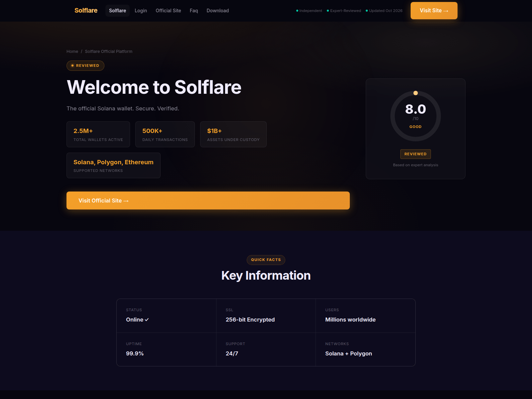Click the Solflare logo in header
Viewport: 532px width, 399px height.
tap(86, 11)
